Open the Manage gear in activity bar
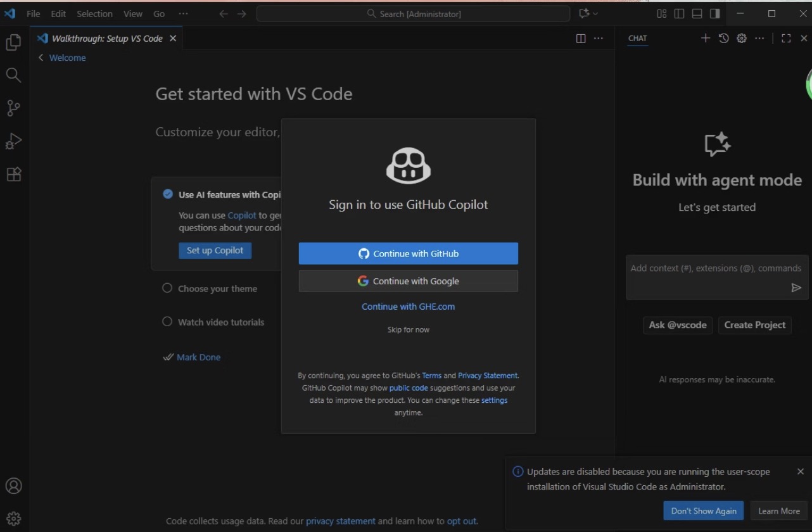This screenshot has height=532, width=812. (13, 519)
